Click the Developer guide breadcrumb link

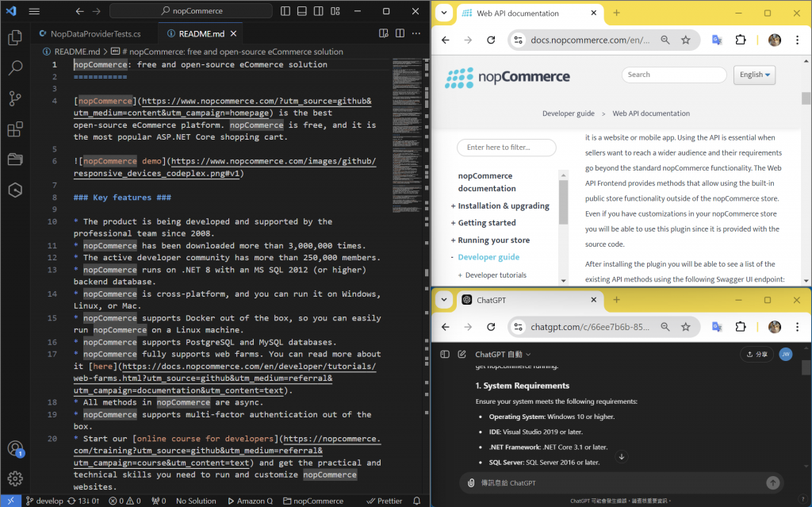[x=568, y=113]
